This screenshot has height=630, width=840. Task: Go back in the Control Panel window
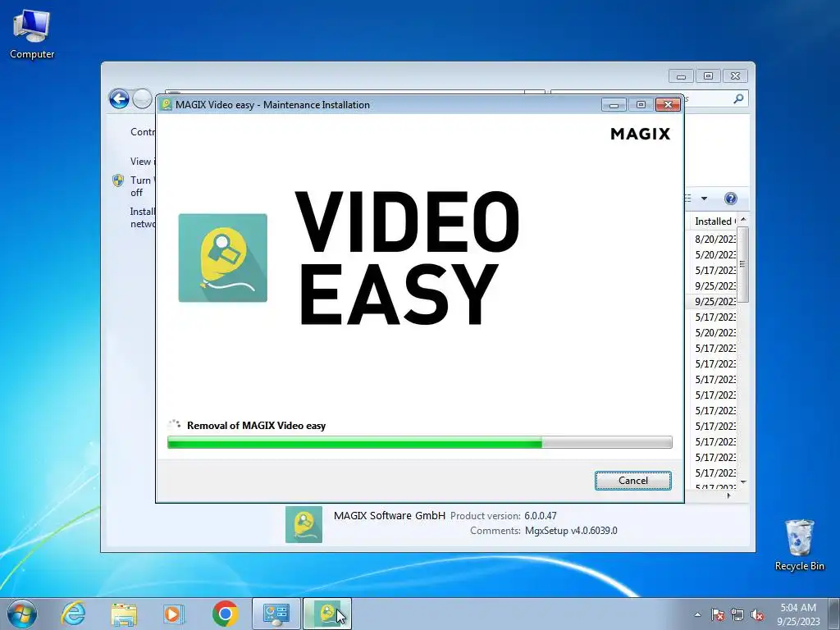pos(119,99)
